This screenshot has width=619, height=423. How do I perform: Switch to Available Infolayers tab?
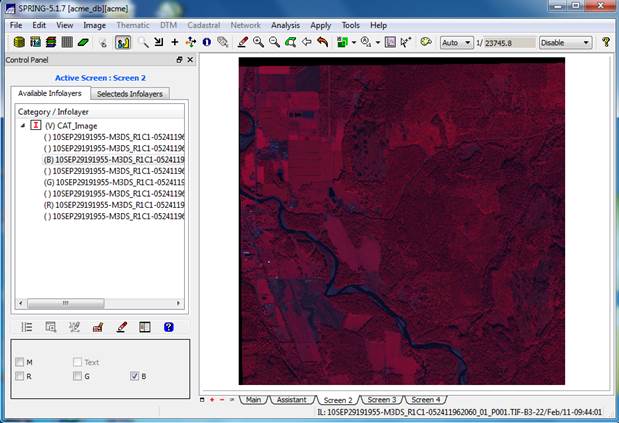(50, 93)
